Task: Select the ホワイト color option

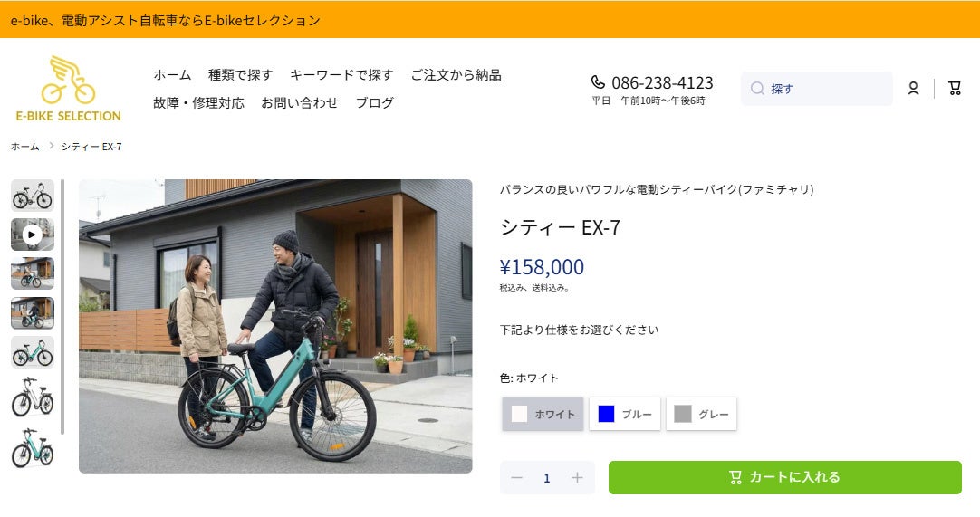Action: click(x=543, y=414)
